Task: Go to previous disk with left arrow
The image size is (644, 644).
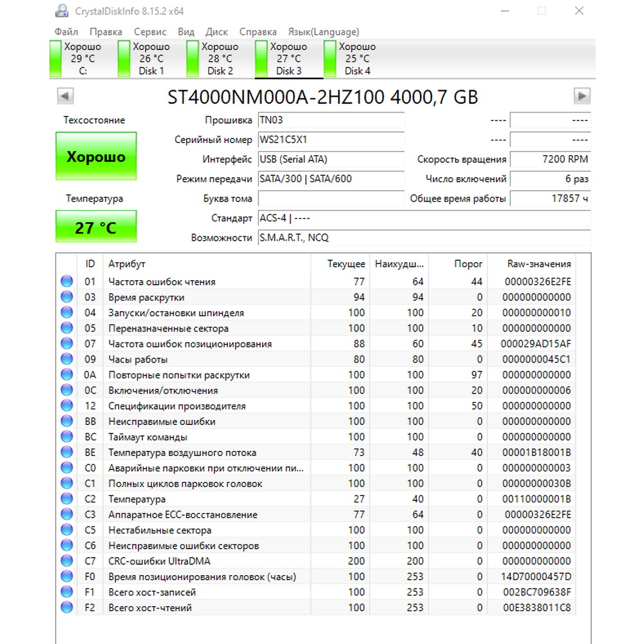Action: (x=65, y=96)
